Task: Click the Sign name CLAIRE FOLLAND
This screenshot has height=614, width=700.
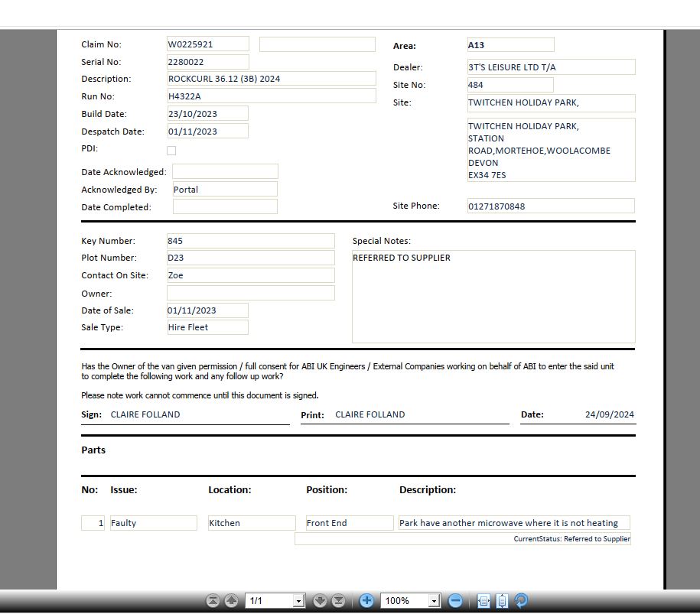Action: [145, 414]
